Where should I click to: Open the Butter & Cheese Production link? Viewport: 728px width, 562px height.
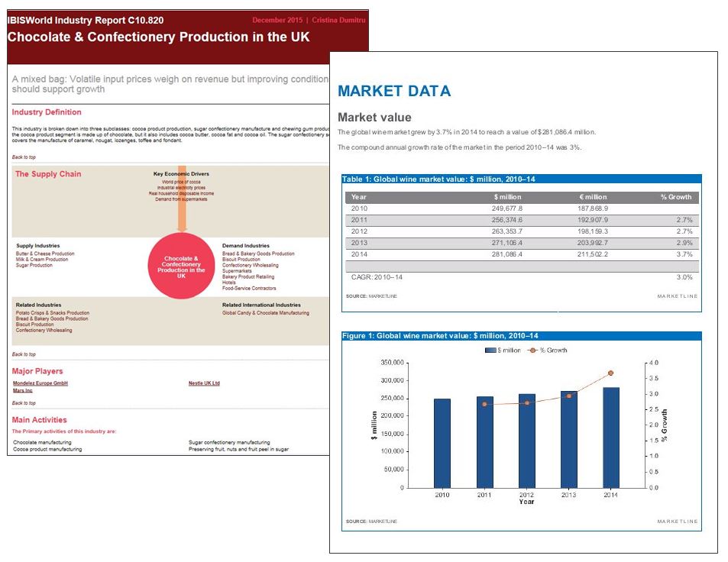[45, 254]
